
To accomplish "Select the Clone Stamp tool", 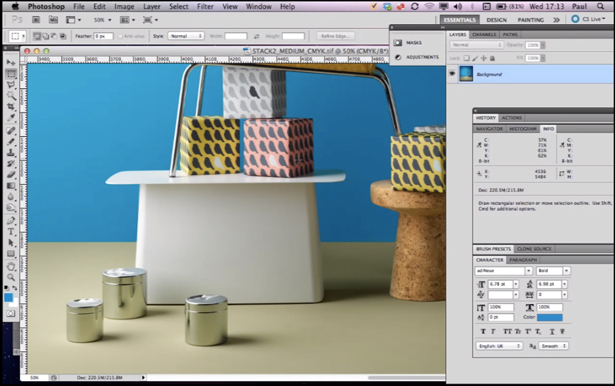I will pyautogui.click(x=11, y=153).
